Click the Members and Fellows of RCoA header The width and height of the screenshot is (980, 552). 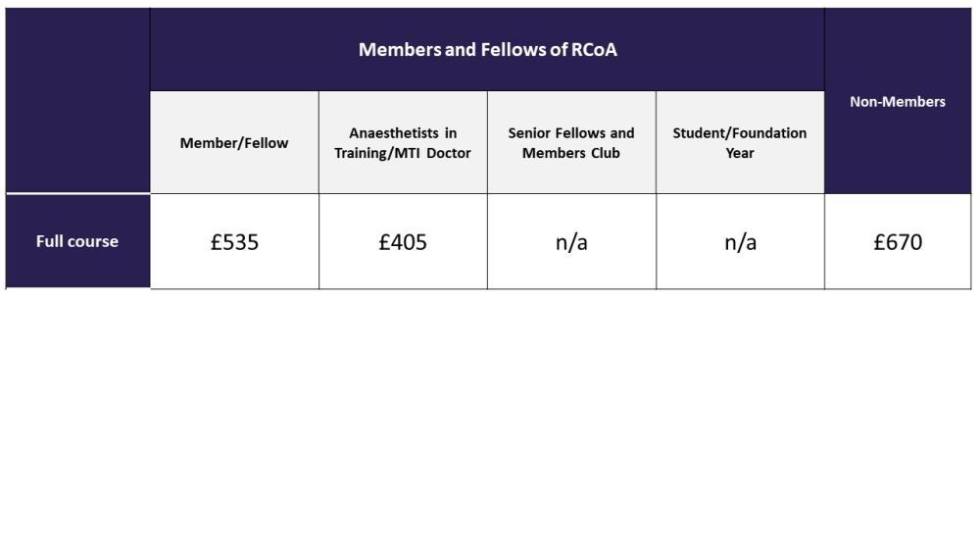(x=487, y=49)
